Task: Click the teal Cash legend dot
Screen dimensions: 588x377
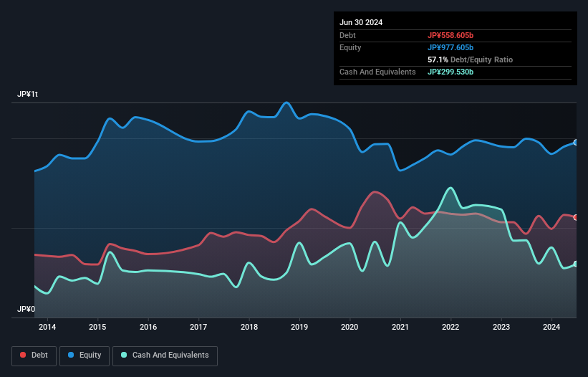Action: tap(124, 355)
